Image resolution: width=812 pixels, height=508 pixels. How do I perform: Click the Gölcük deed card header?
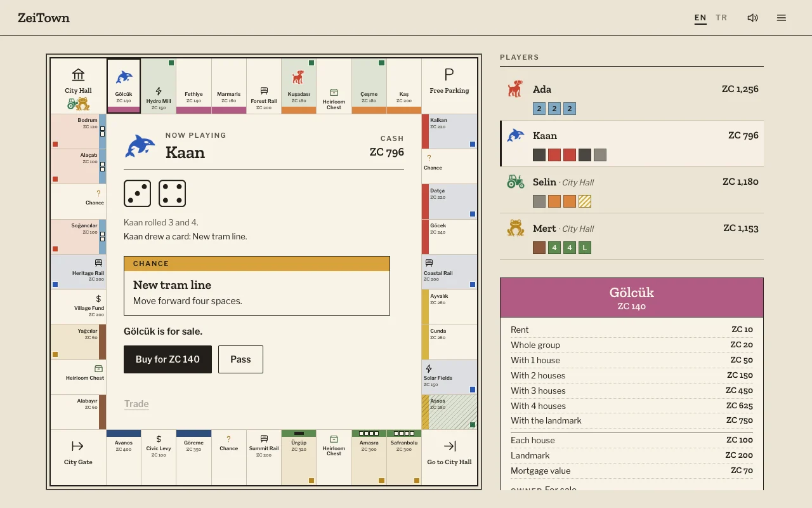(632, 298)
